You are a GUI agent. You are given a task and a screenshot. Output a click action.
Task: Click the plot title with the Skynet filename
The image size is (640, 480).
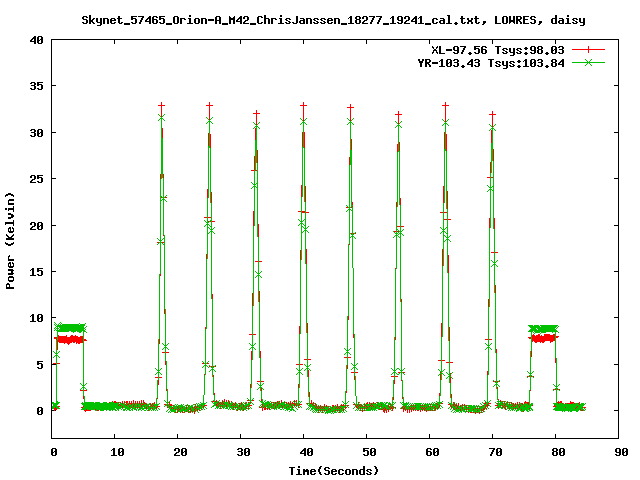click(x=333, y=20)
